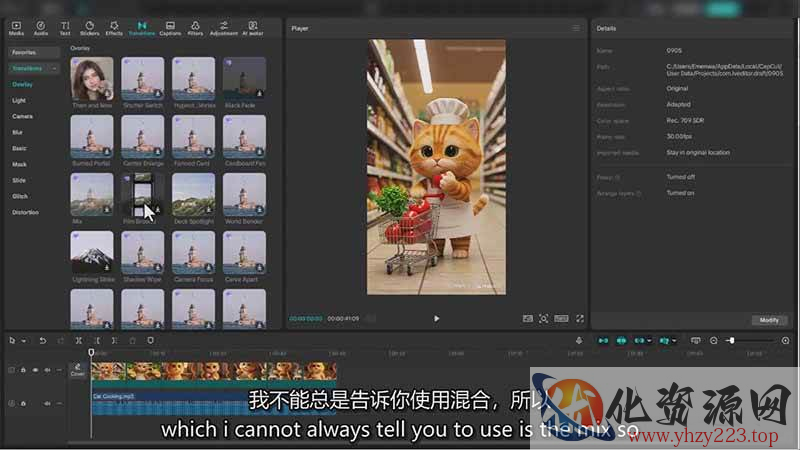Select the Lightning Strike transition thumbnail
Image resolution: width=800 pixels, height=450 pixels.
pyautogui.click(x=92, y=253)
